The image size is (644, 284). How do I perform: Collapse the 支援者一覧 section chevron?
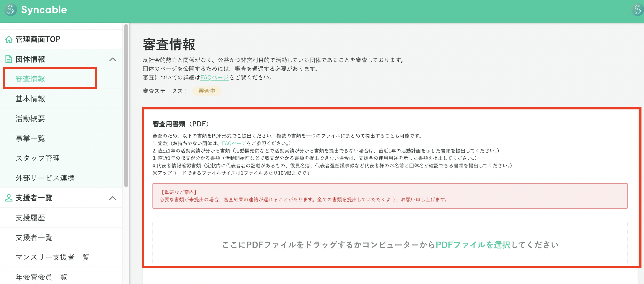pos(113,198)
